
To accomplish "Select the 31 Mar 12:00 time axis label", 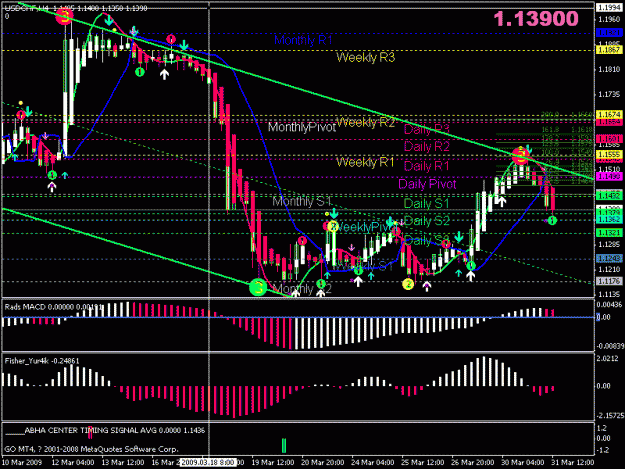I will pyautogui.click(x=572, y=463).
